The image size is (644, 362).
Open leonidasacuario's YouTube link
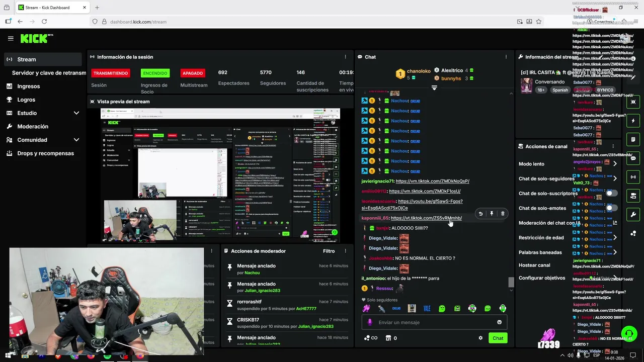coord(412,205)
